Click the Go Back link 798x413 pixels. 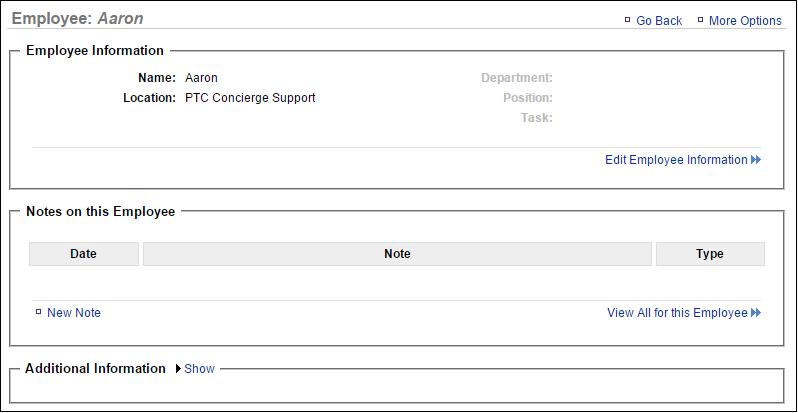[x=659, y=21]
